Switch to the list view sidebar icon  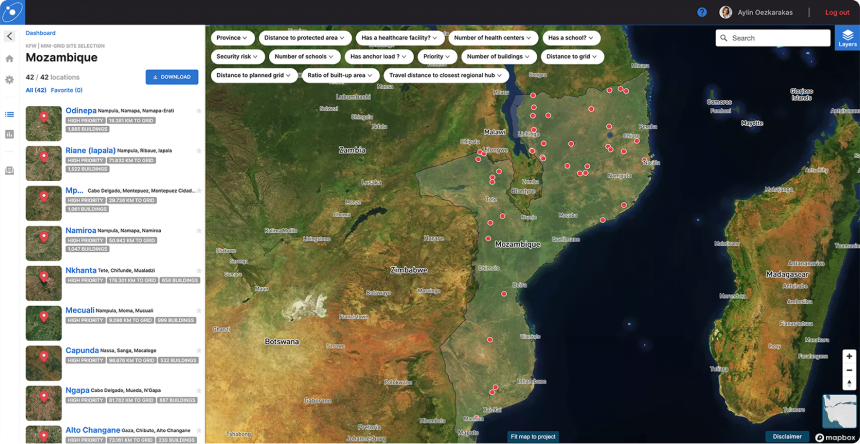10,115
